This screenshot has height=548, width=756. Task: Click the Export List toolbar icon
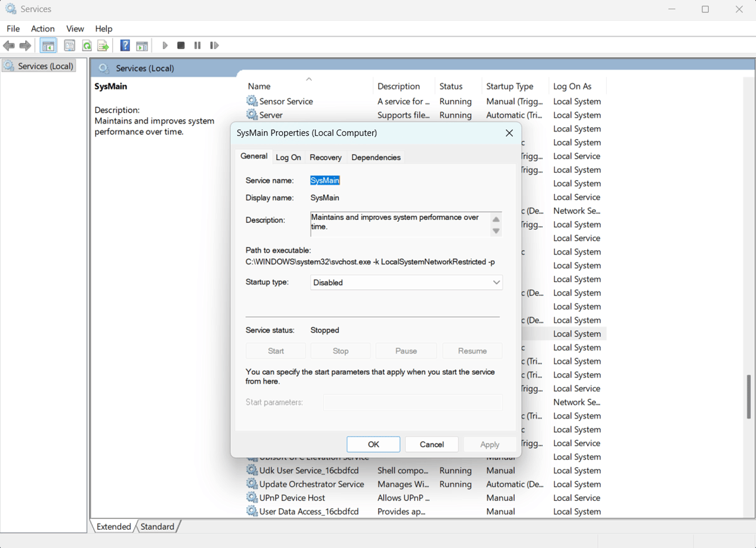tap(103, 45)
